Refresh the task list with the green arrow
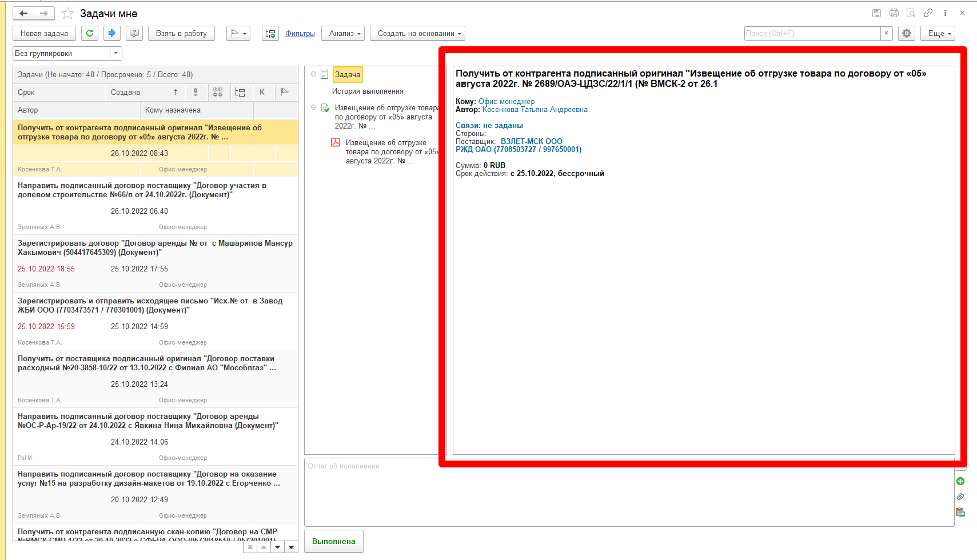The height and width of the screenshot is (560, 977). click(x=90, y=33)
